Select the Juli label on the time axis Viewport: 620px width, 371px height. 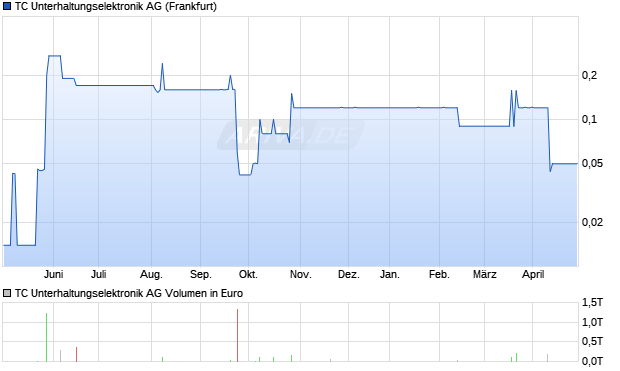(x=98, y=274)
